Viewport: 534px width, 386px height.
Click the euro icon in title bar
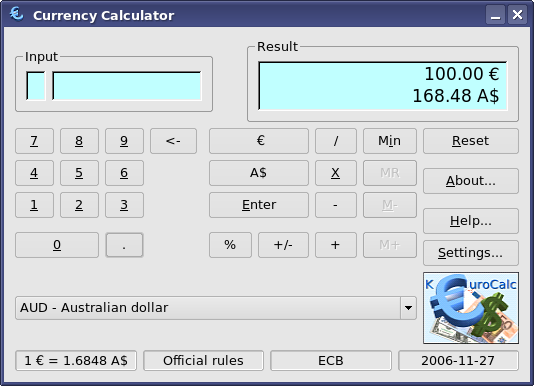16,14
